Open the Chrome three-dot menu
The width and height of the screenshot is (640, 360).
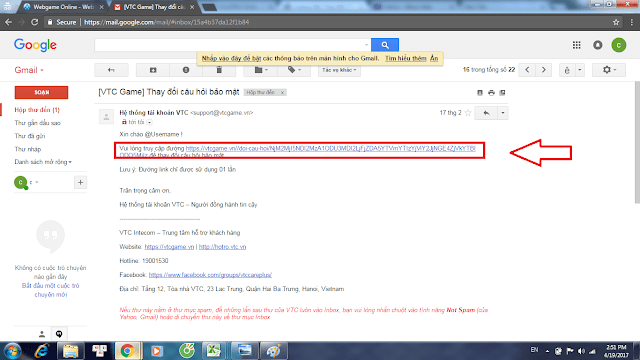(631, 22)
